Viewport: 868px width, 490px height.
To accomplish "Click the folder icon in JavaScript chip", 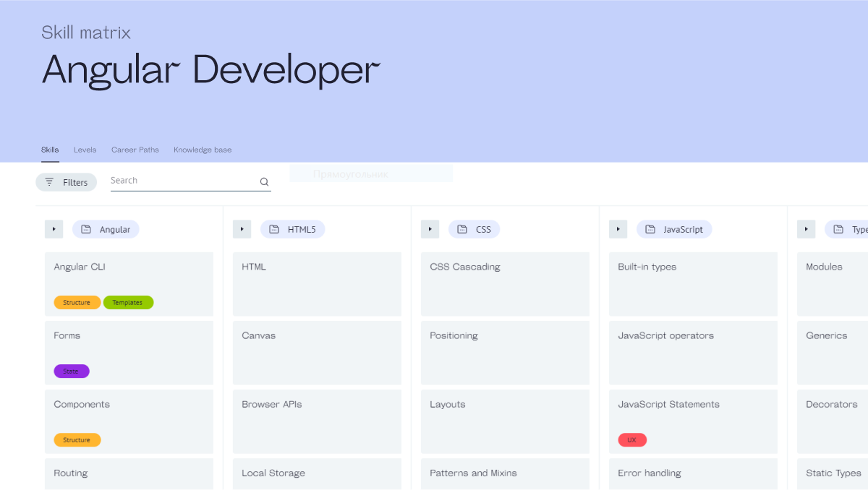I will (x=650, y=229).
